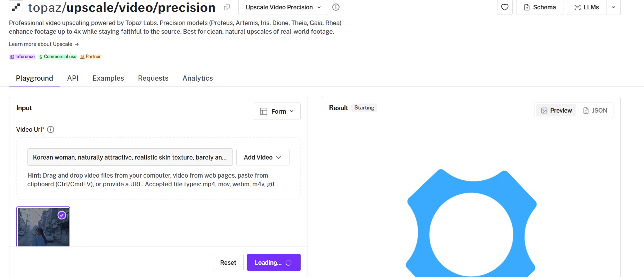Click the checkmark badge on the video thumbnail
Screen dimensions: 644x277
(62, 215)
